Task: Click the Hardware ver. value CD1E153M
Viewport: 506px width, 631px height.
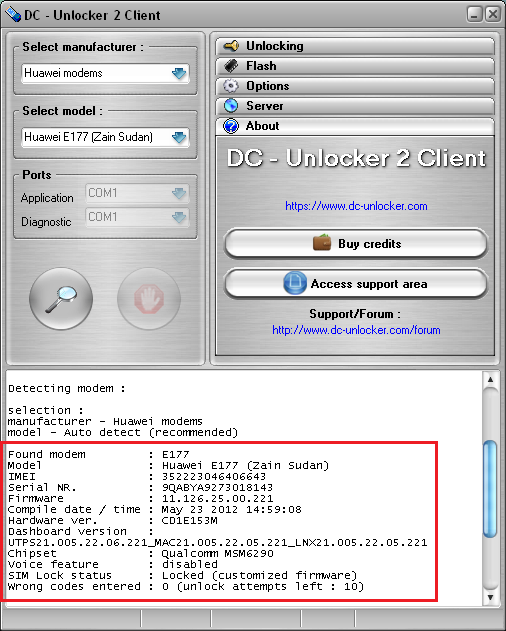Action: tap(190, 520)
